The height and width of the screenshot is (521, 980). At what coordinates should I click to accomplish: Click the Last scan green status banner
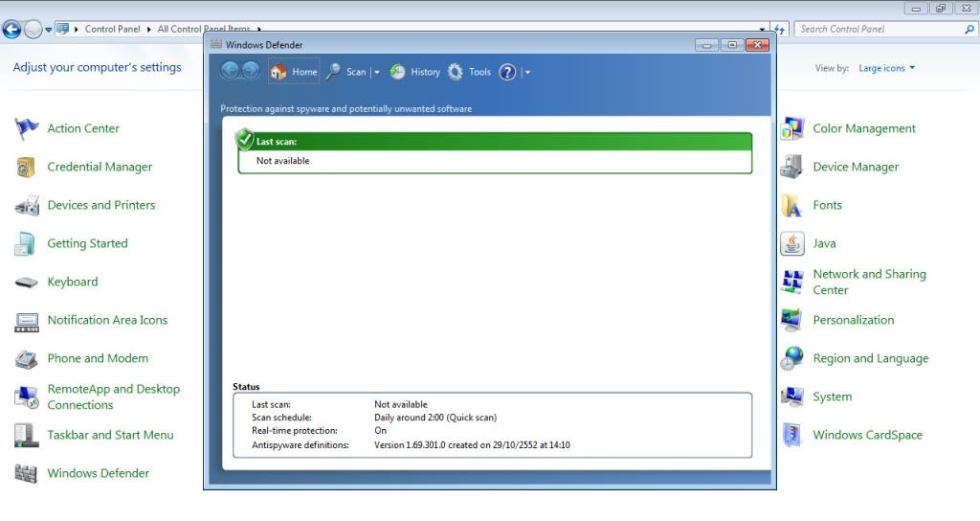(495, 142)
